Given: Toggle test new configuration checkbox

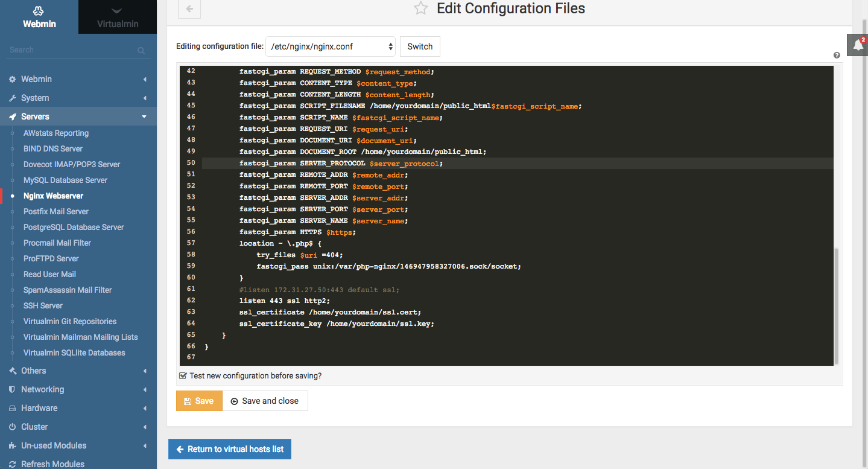Looking at the screenshot, I should click(183, 375).
